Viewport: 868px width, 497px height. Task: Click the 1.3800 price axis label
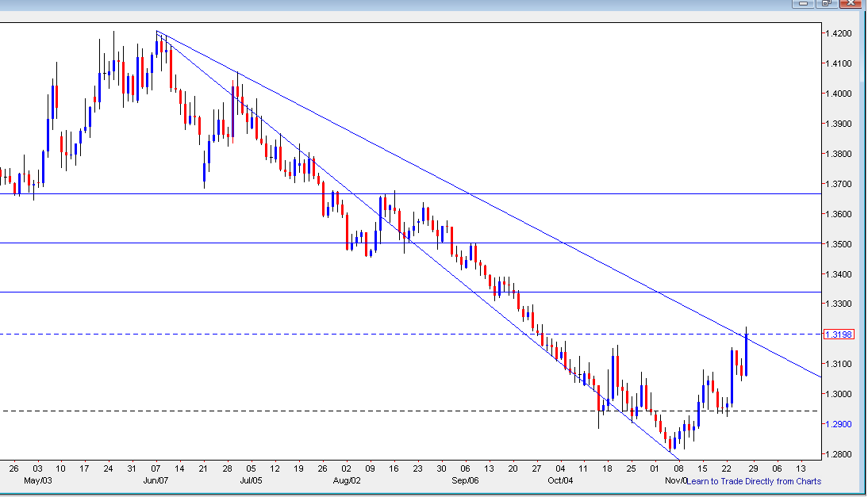839,154
